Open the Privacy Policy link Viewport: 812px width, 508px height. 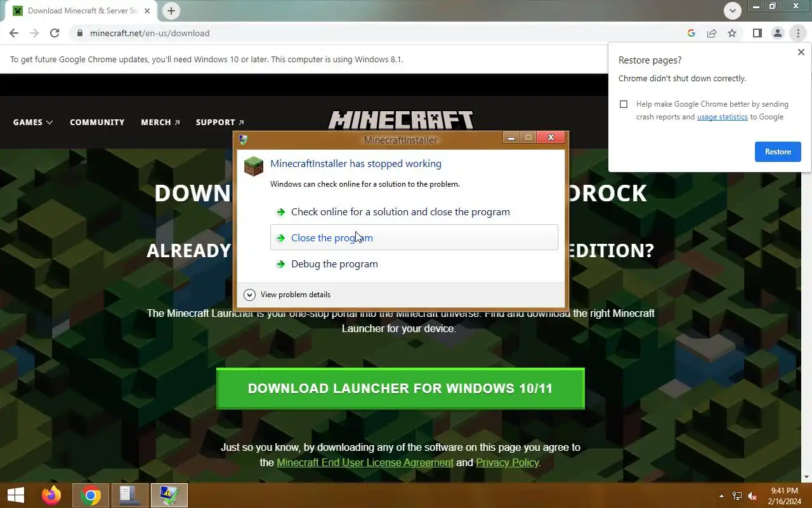[x=507, y=462]
